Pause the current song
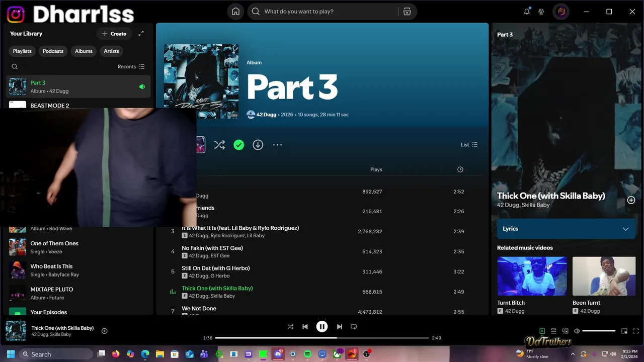The height and width of the screenshot is (362, 644). click(x=322, y=327)
